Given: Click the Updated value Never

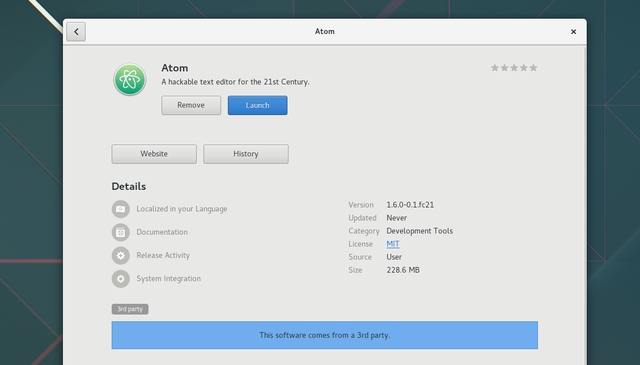Looking at the screenshot, I should [396, 218].
